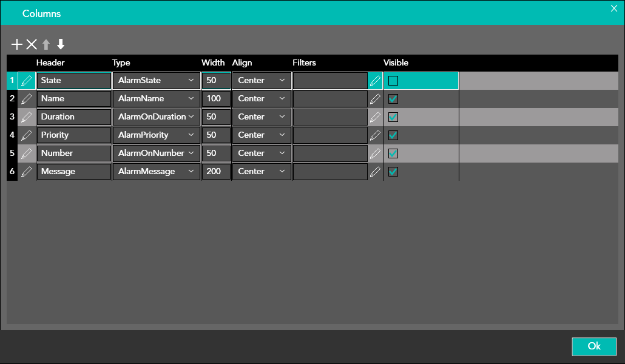Close the Columns dialog

pyautogui.click(x=613, y=8)
